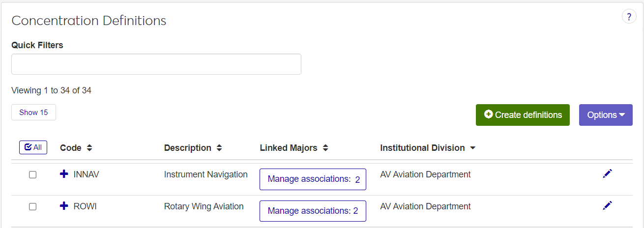Click the Institutional Division column header
Screen dimensions: 644x228
(422, 148)
